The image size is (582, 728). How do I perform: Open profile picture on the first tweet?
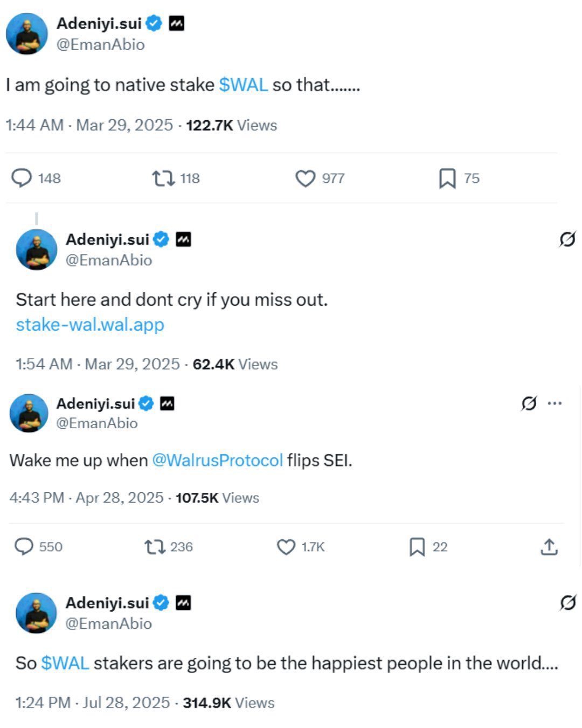click(x=27, y=34)
